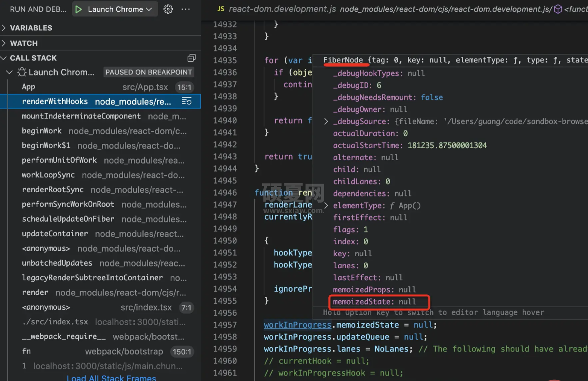Click the react-dom.development.js breadcrumb file name
Image resolution: width=588 pixels, height=381 pixels.
click(282, 9)
